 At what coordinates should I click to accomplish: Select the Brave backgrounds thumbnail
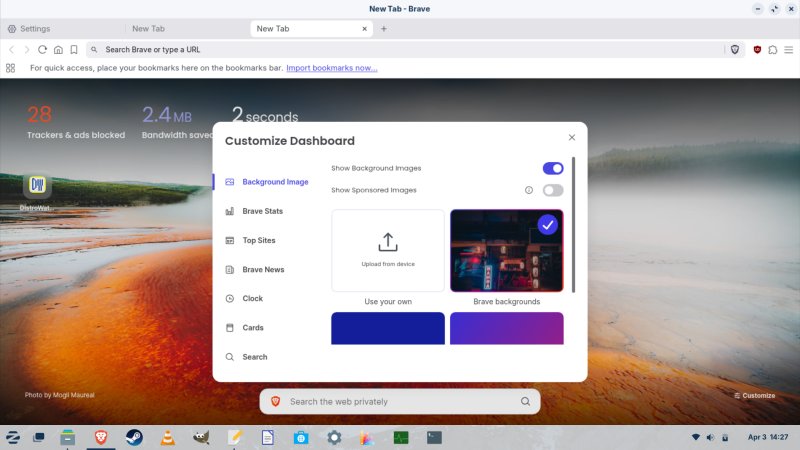[507, 251]
